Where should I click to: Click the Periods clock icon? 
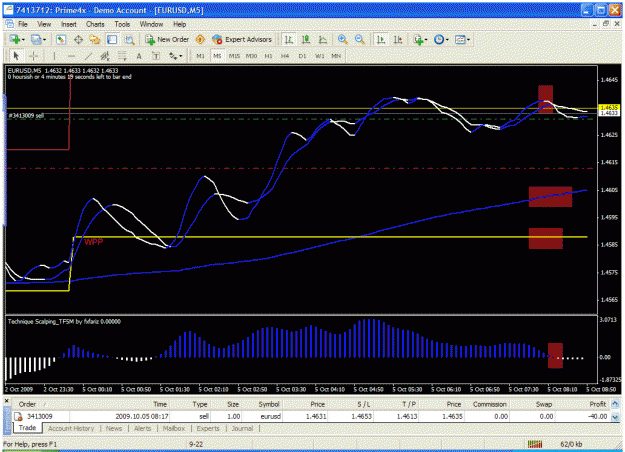pyautogui.click(x=439, y=39)
